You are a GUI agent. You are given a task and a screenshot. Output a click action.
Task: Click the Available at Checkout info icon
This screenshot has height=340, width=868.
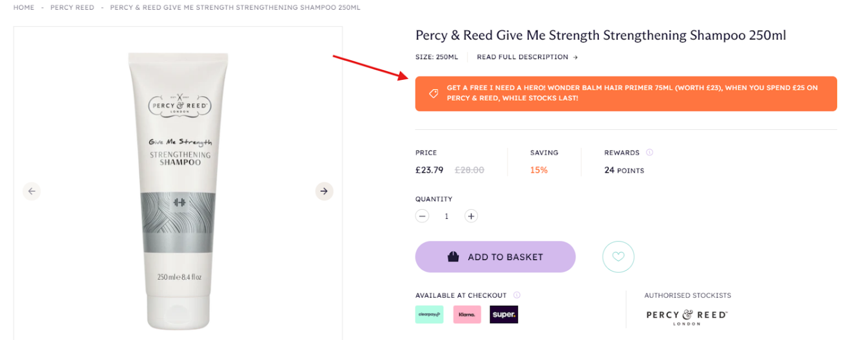pyautogui.click(x=517, y=295)
